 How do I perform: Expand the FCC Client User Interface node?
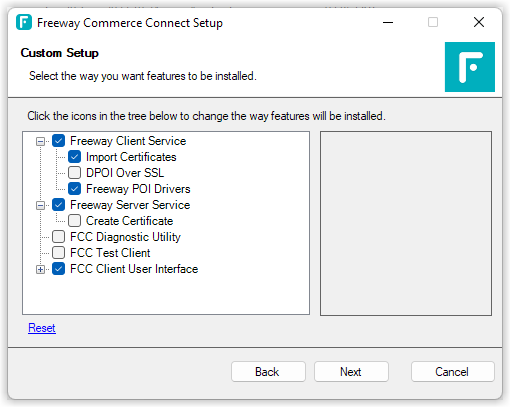coord(40,269)
